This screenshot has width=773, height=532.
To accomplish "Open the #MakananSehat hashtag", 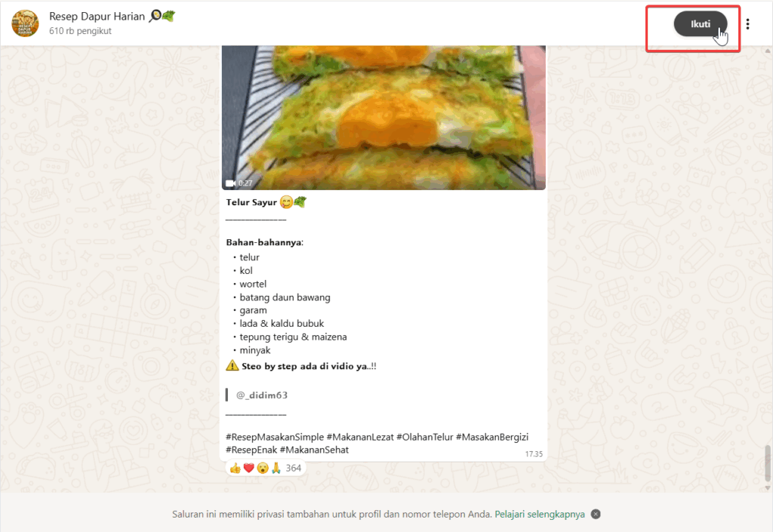I will (314, 450).
